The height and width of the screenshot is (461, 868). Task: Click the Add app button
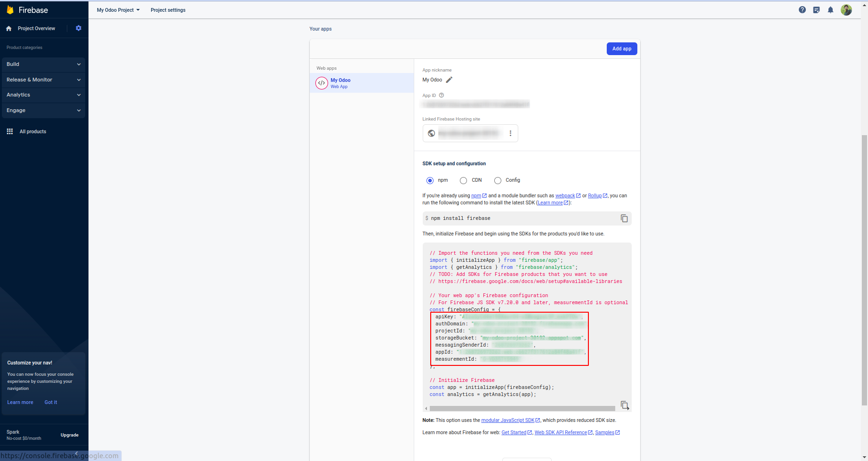click(622, 49)
